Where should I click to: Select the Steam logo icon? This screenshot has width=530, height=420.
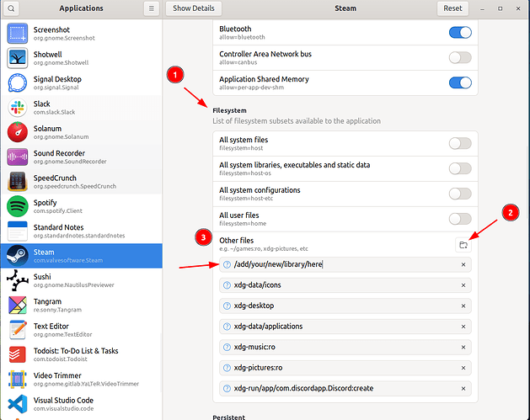coord(17,256)
